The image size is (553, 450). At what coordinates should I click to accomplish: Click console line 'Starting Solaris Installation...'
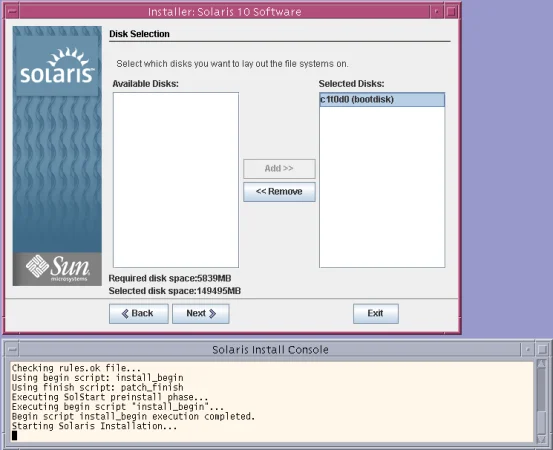[x=94, y=426]
